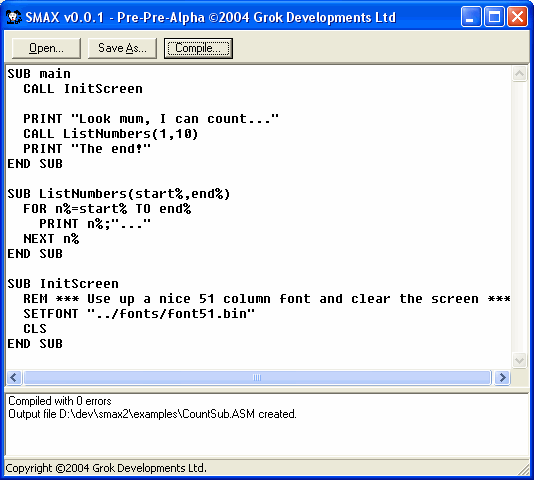Click the vertical scrollbar track

[x=519, y=217]
